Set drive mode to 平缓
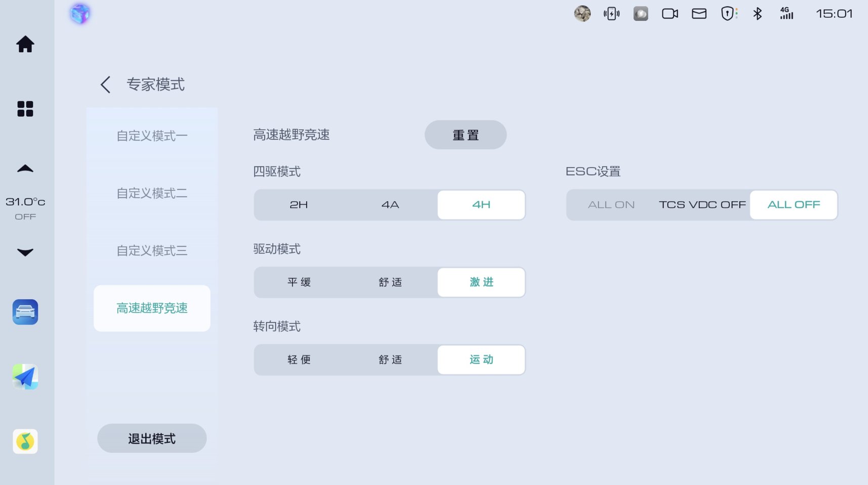Image resolution: width=868 pixels, height=485 pixels. [299, 282]
